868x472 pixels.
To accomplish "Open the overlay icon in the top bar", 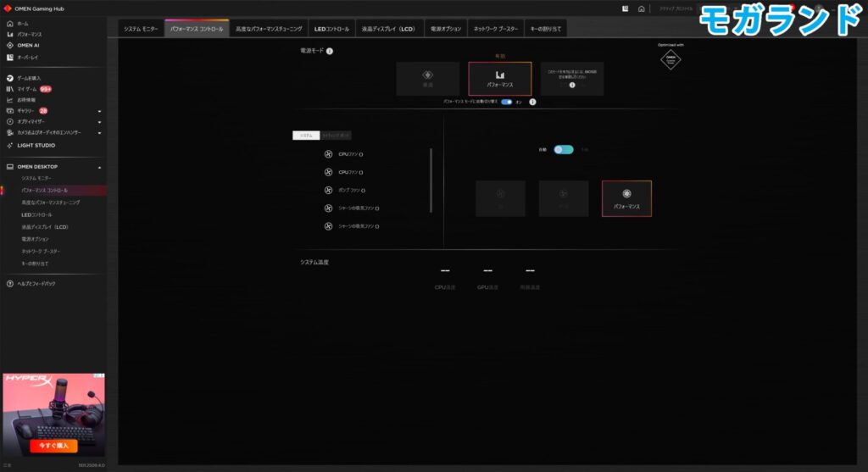I will (625, 8).
